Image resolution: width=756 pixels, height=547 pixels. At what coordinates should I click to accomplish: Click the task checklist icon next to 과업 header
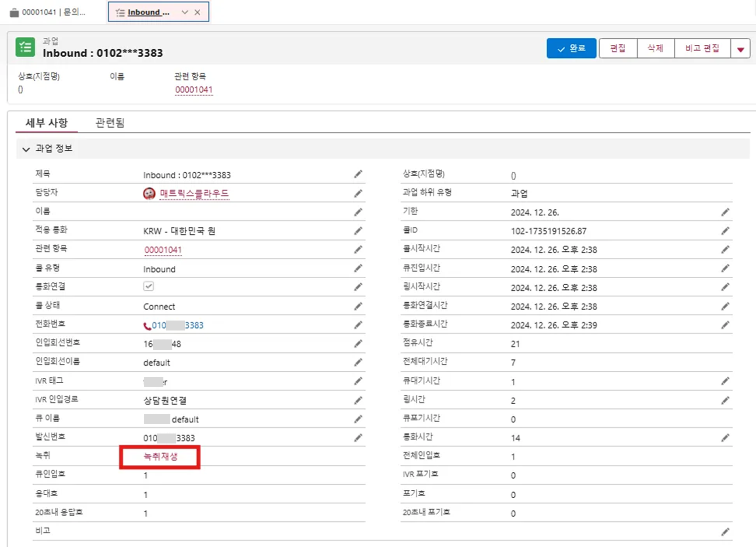tap(24, 47)
